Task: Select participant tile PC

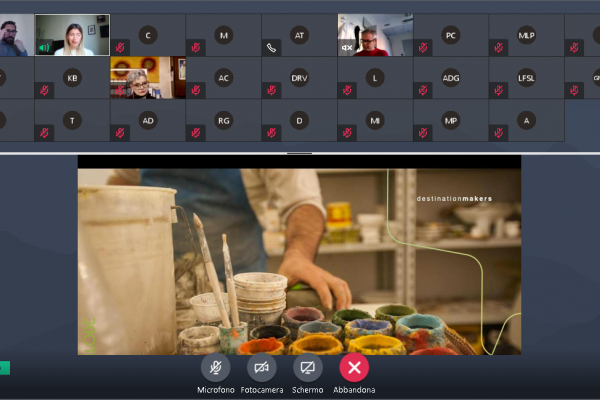Action: tap(451, 35)
